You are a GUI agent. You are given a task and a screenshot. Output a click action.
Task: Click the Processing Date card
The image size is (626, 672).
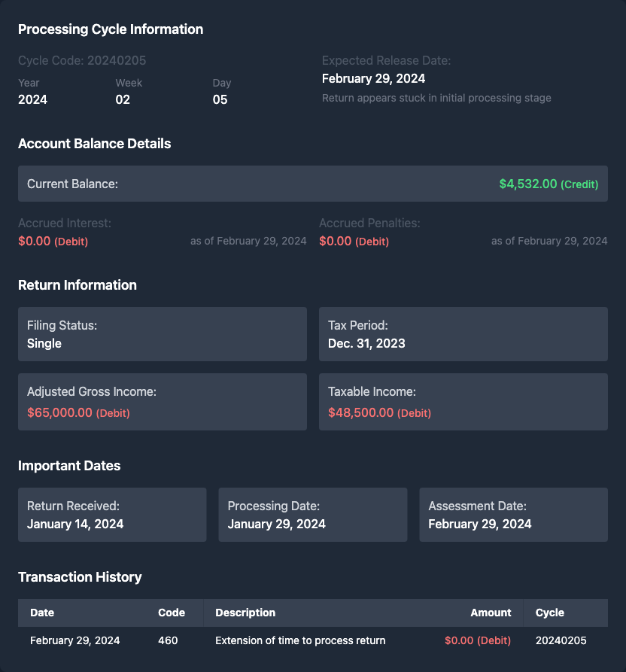tap(312, 515)
